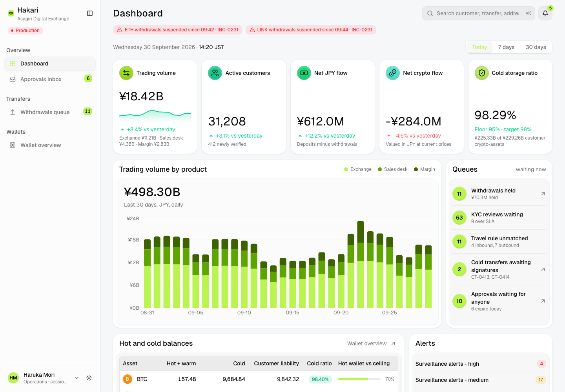This screenshot has height=392, width=565.
Task: Click the 31,208 active customers value
Action: click(227, 121)
